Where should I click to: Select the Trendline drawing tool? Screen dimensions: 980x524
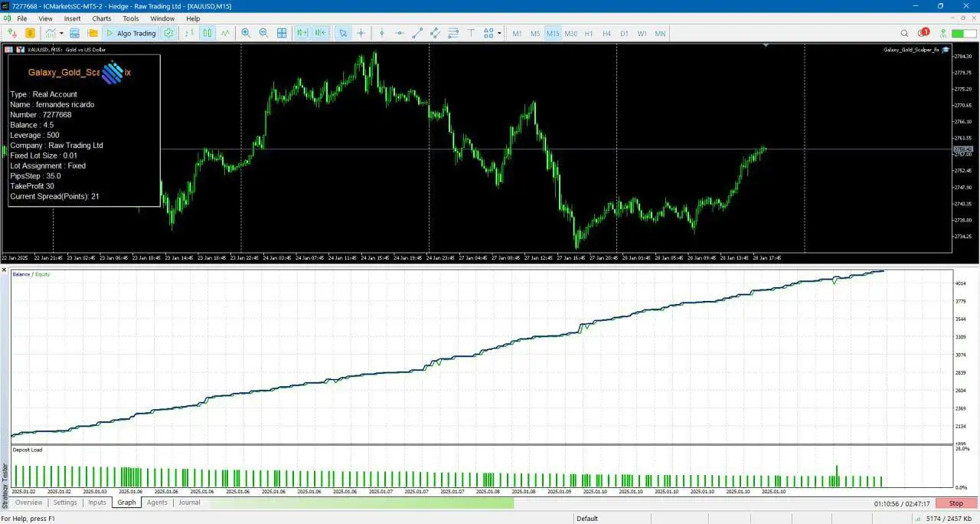[x=417, y=33]
